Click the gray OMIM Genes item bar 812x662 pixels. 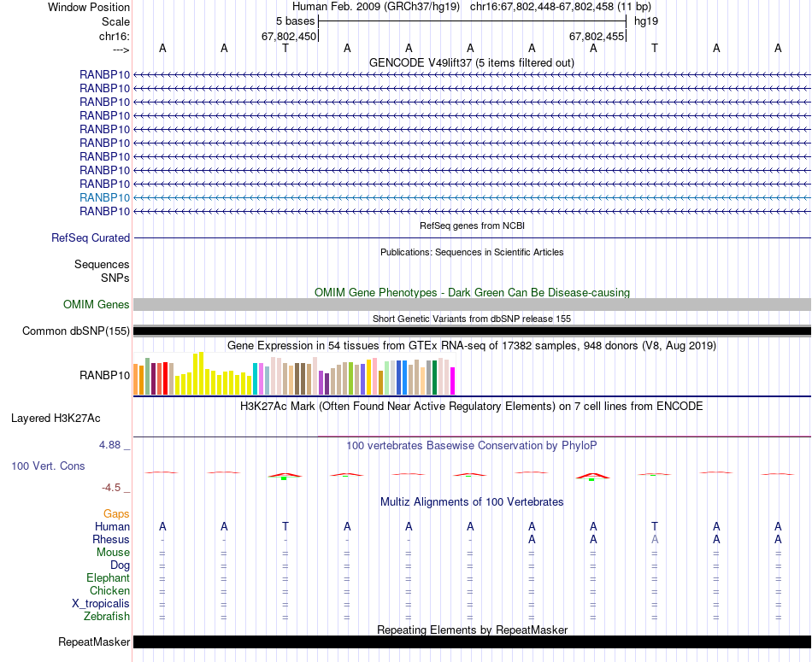pos(472,304)
